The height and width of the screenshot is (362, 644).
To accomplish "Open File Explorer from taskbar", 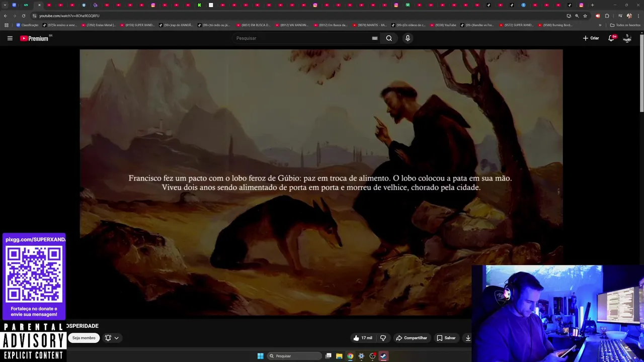I will tap(339, 356).
